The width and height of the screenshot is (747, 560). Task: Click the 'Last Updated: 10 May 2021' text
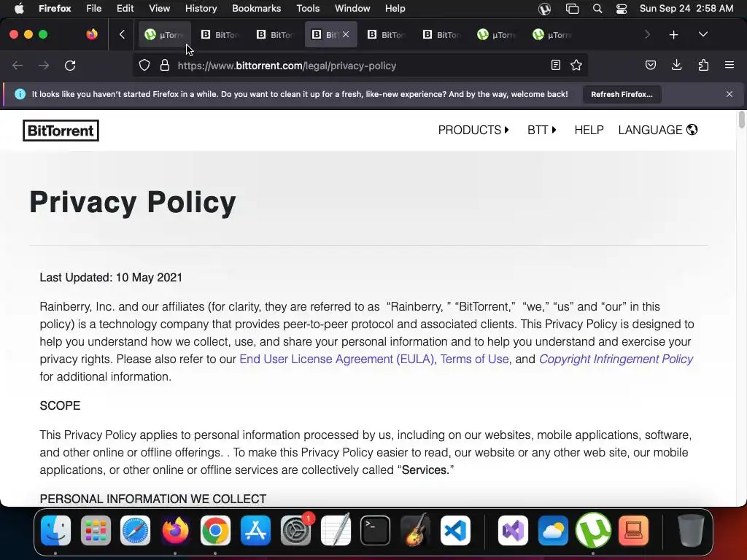(x=111, y=278)
